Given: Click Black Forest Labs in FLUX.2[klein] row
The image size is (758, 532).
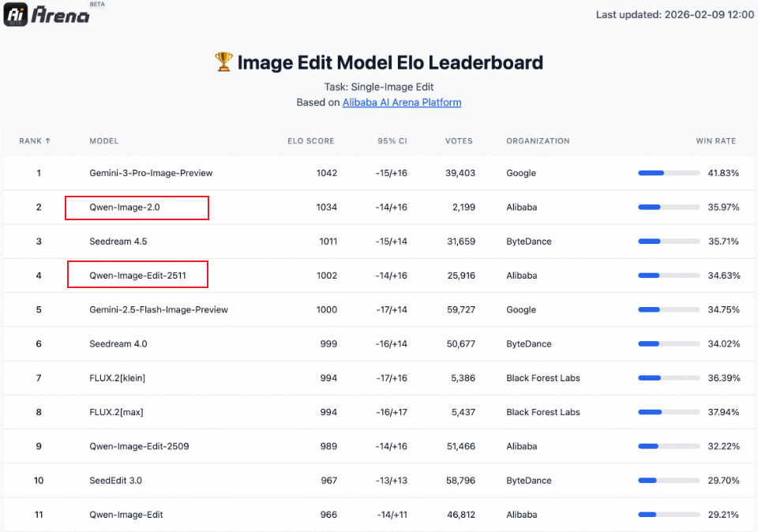Looking at the screenshot, I should click(x=543, y=378).
